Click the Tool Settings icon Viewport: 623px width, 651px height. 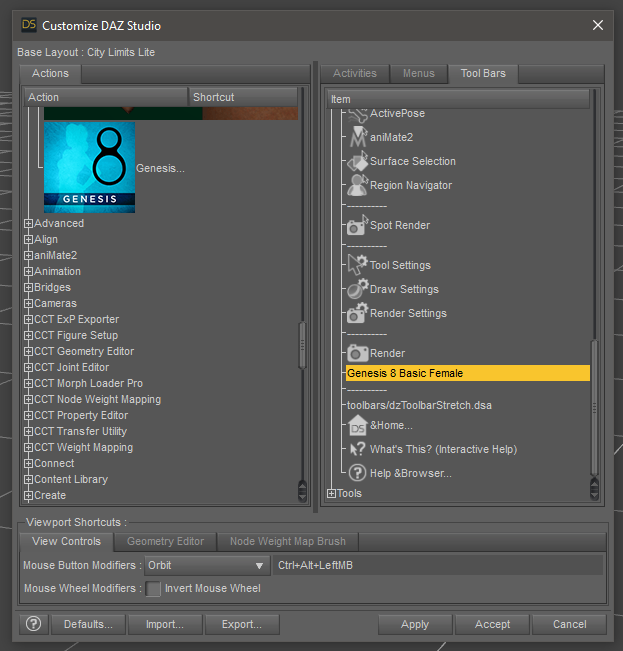point(358,265)
